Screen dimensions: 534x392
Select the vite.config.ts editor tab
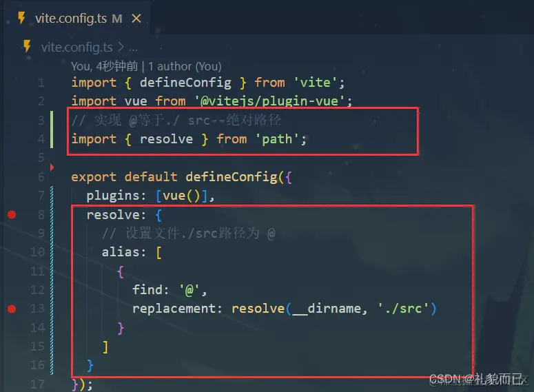(x=77, y=17)
